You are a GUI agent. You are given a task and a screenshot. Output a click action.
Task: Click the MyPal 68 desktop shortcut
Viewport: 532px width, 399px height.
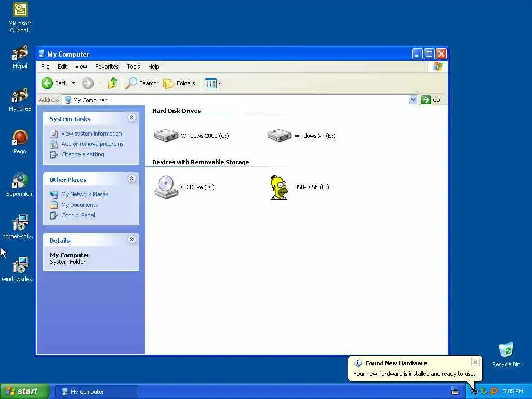click(x=20, y=100)
